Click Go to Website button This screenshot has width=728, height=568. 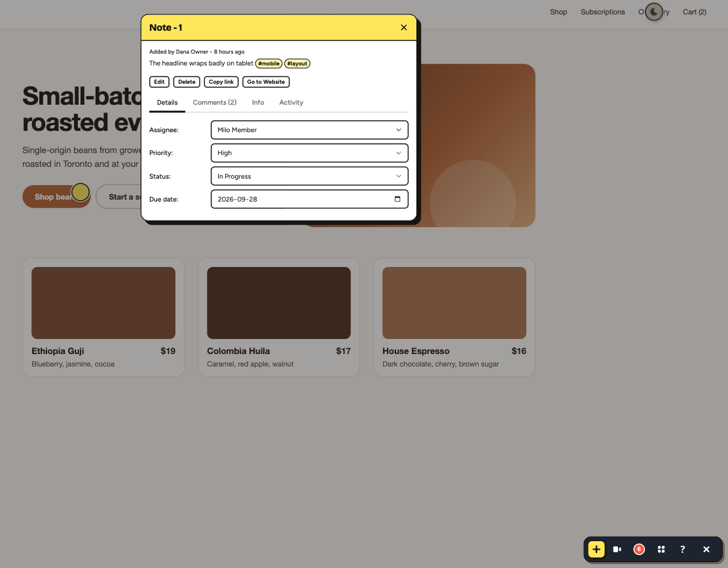266,82
